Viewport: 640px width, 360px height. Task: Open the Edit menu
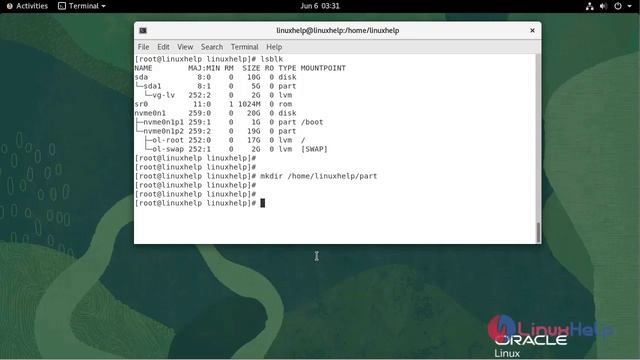pos(163,47)
